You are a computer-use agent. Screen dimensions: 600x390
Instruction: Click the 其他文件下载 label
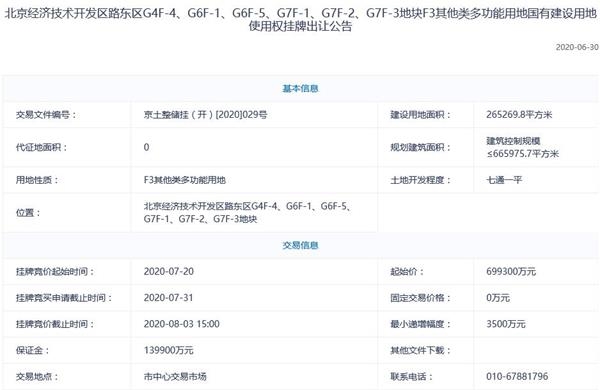pyautogui.click(x=421, y=350)
